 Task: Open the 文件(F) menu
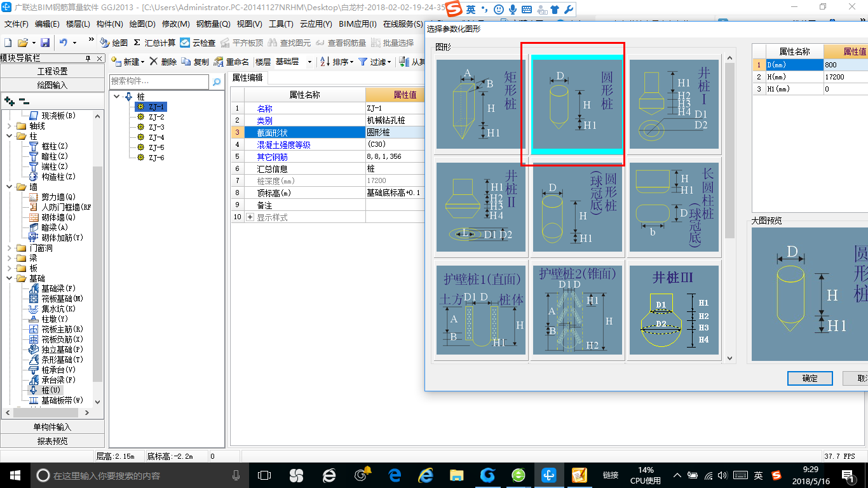17,24
